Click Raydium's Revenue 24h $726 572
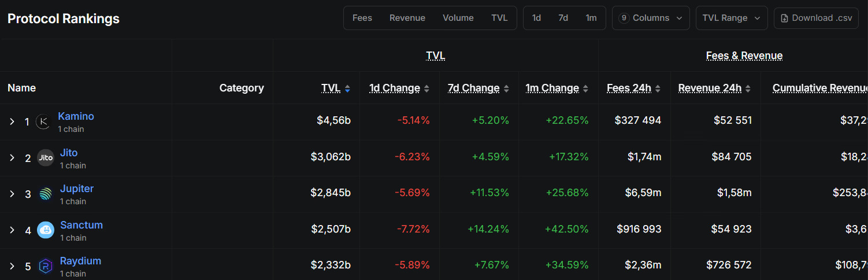This screenshot has height=280, width=868. [x=729, y=265]
